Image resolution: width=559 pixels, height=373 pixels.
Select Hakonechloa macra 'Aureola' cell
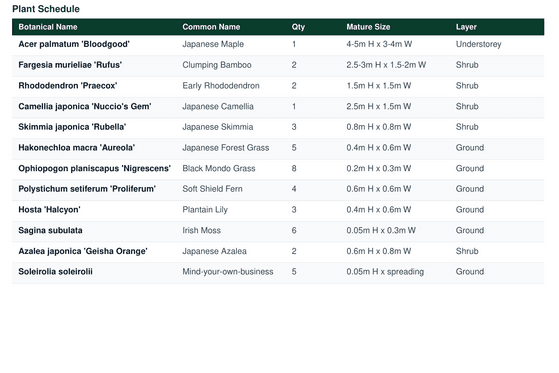coord(77,148)
